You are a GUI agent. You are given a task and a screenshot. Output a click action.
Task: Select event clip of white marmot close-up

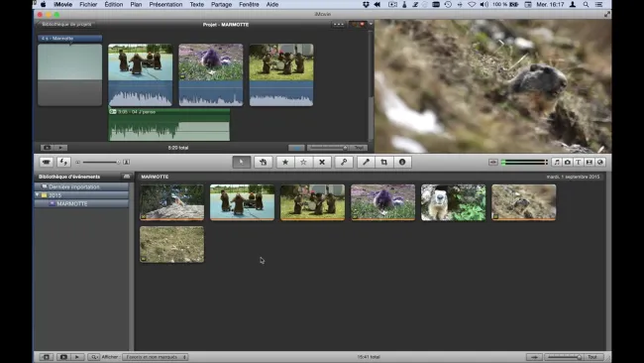click(454, 202)
